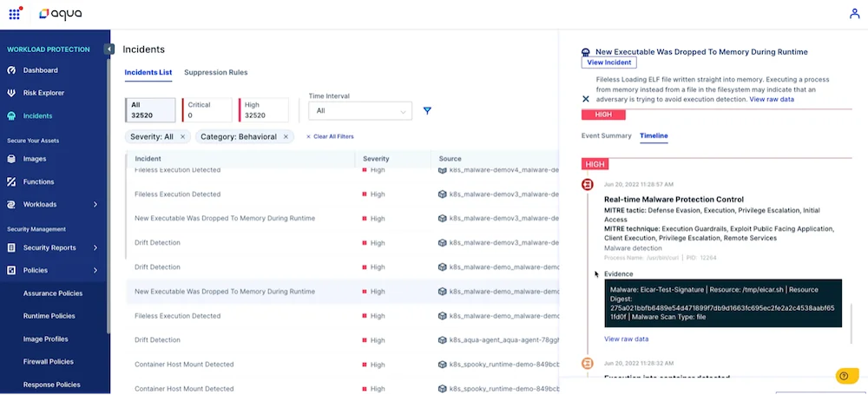Open View raw data link in description

[772, 100]
